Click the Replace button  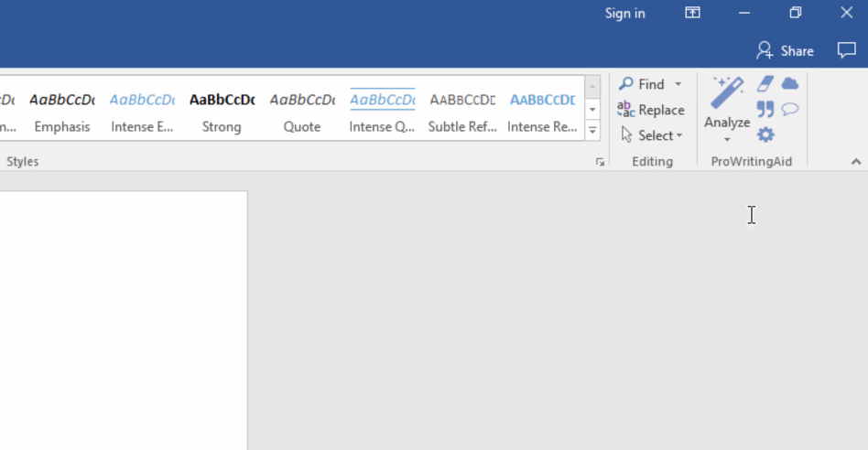(x=651, y=110)
